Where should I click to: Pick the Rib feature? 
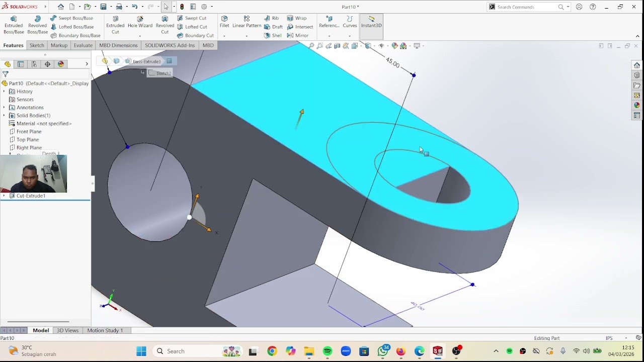tap(271, 18)
